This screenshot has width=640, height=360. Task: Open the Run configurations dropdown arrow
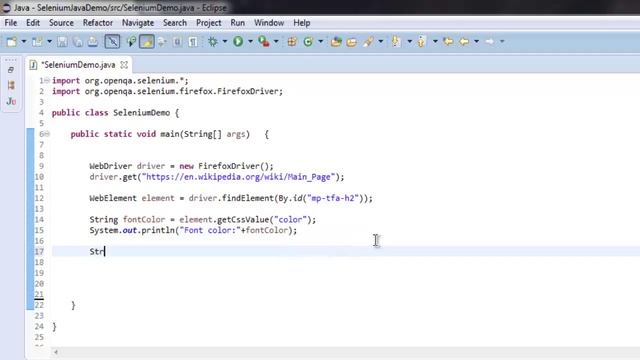250,42
